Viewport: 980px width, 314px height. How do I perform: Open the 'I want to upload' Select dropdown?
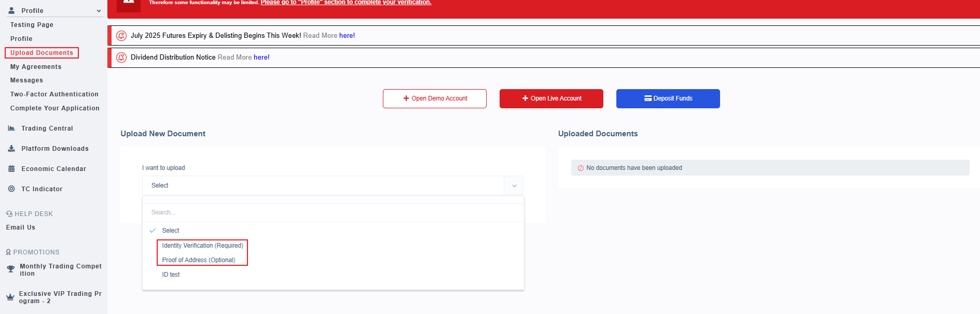coord(333,185)
